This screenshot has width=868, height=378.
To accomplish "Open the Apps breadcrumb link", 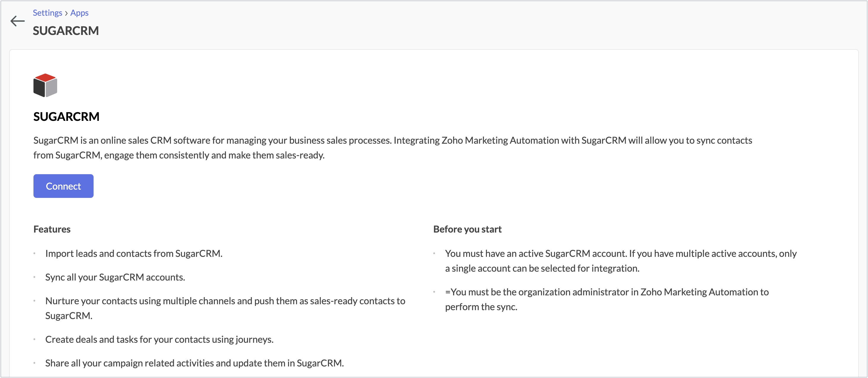I will point(79,12).
